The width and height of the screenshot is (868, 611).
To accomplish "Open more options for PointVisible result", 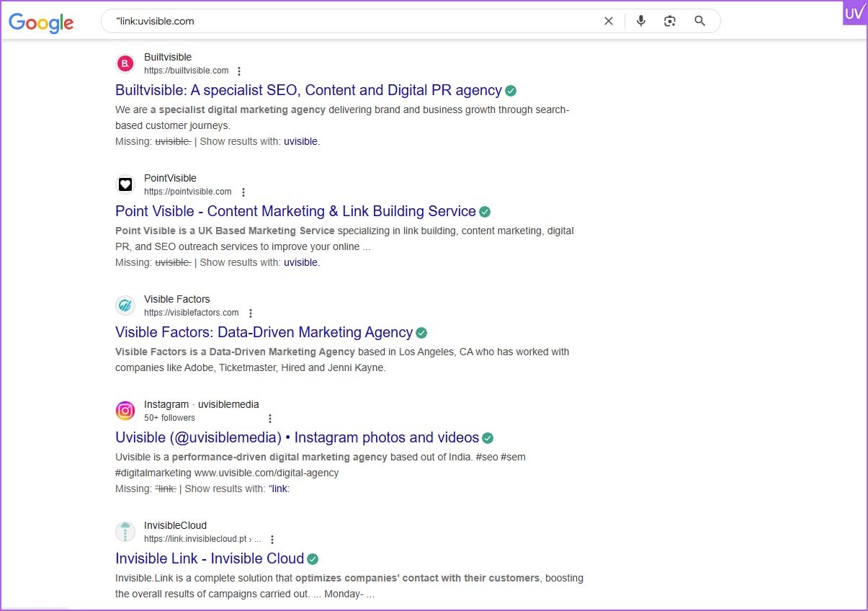I will (x=243, y=192).
